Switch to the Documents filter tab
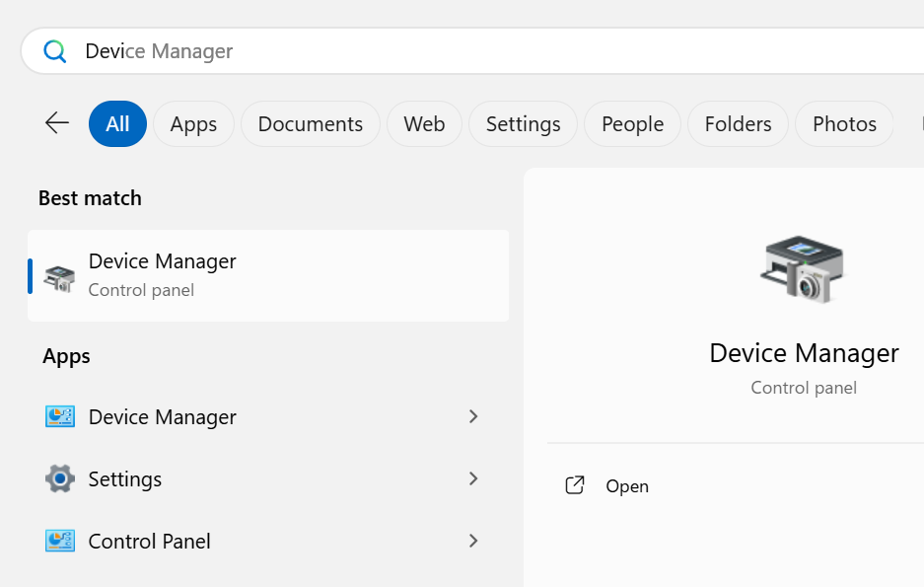 pyautogui.click(x=310, y=124)
